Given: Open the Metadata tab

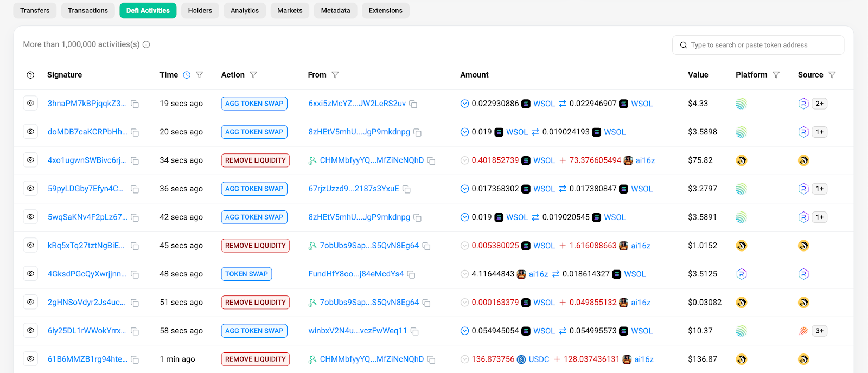Looking at the screenshot, I should tap(336, 10).
